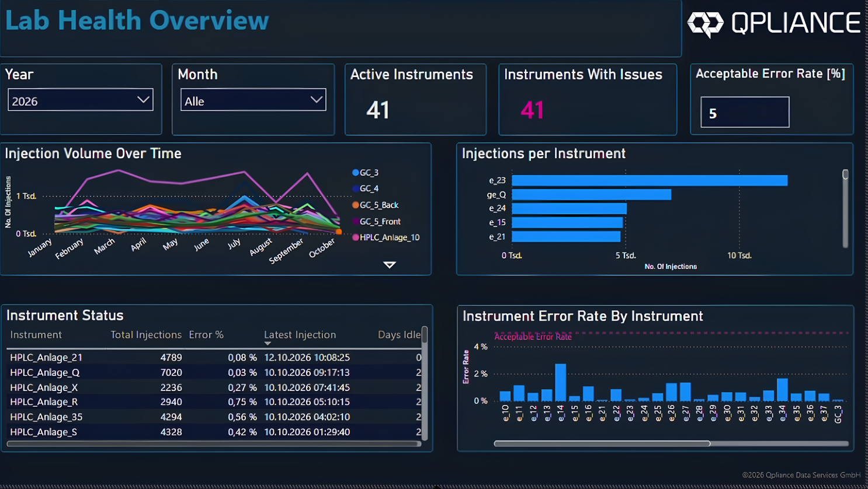Click the Acceptable Error Rate line label
Image resolution: width=868 pixels, height=489 pixels.
pyautogui.click(x=533, y=337)
